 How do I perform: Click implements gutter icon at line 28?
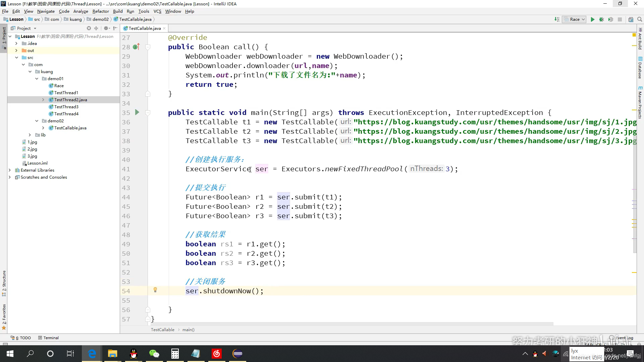click(136, 47)
